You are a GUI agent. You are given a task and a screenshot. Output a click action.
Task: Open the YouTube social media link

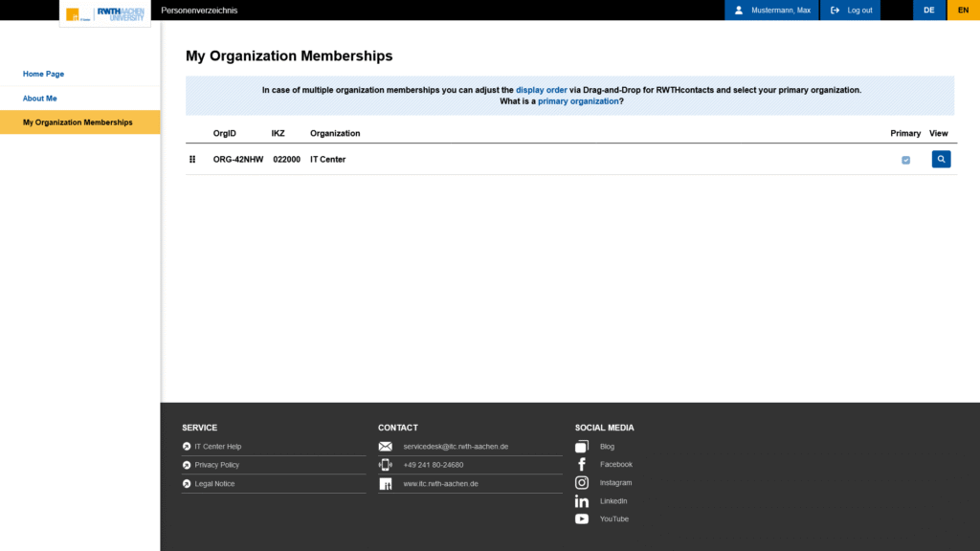pyautogui.click(x=613, y=519)
